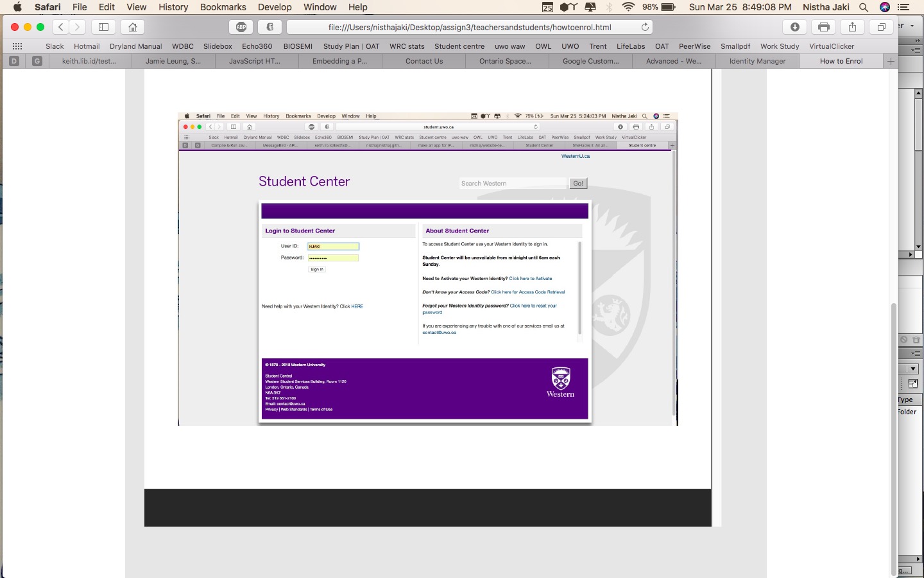Switch to the Google Custom tab

(590, 61)
